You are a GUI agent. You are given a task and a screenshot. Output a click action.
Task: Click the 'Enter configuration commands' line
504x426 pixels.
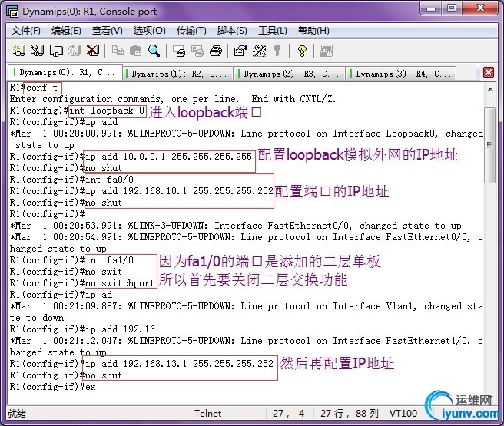(x=173, y=99)
